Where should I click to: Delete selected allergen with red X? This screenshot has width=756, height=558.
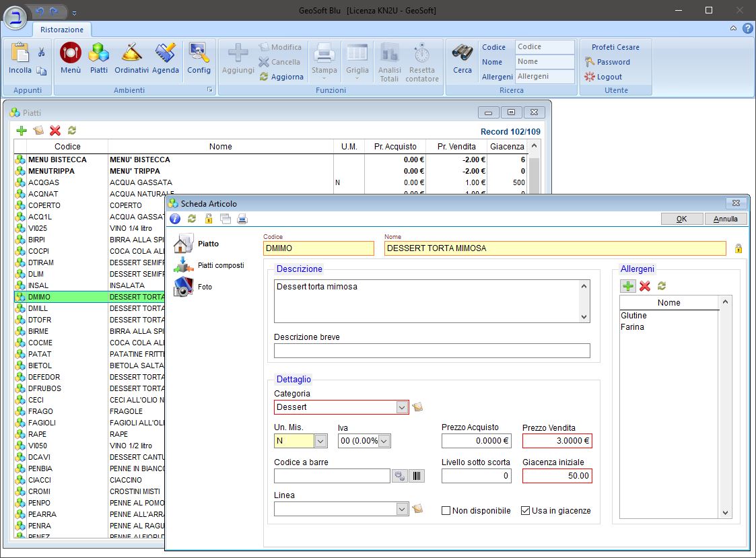pyautogui.click(x=645, y=286)
